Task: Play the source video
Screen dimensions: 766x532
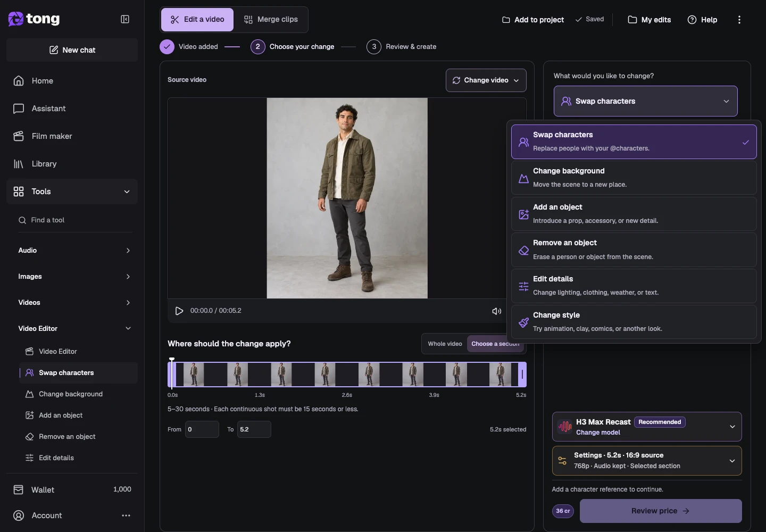Action: [179, 311]
